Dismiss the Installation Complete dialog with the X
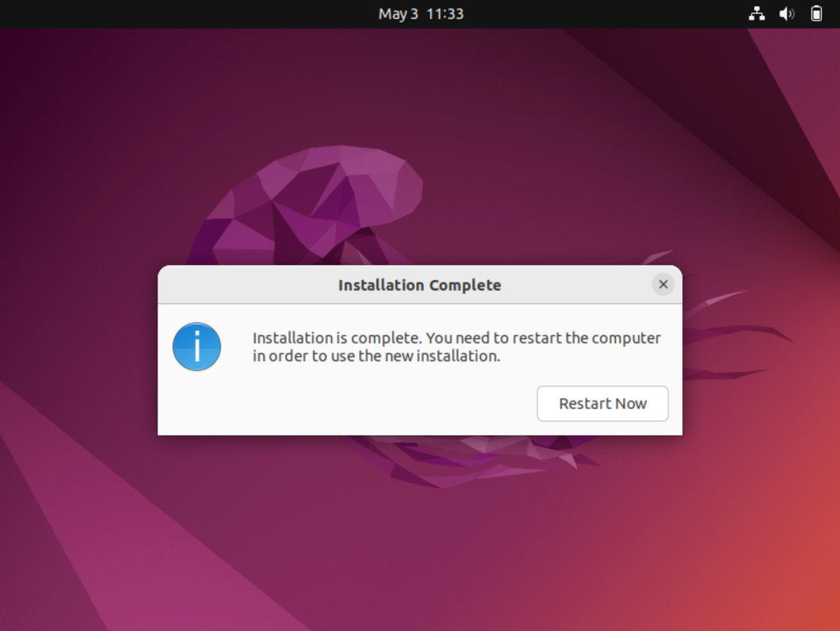Viewport: 840px width, 631px height. [663, 284]
